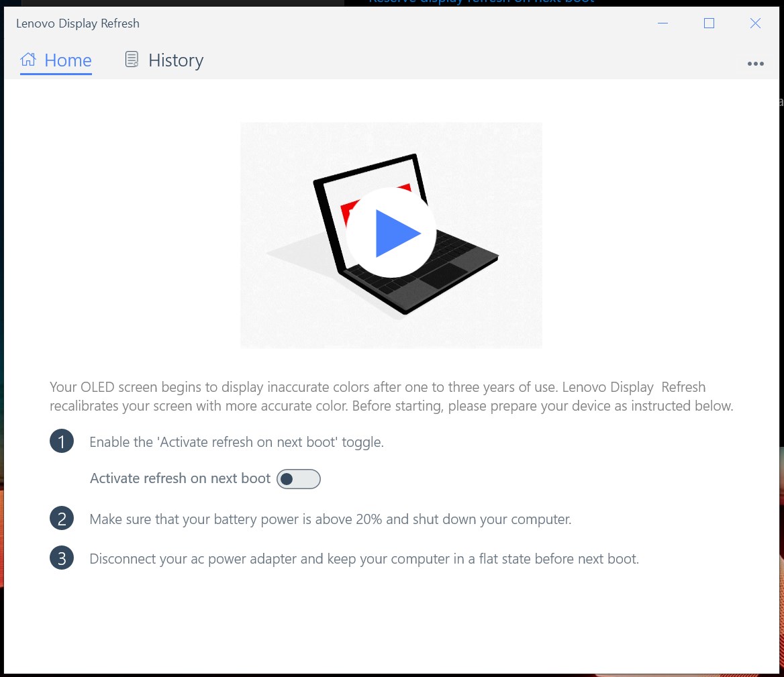The width and height of the screenshot is (784, 677).
Task: Close the Lenovo Display Refresh window
Action: pos(755,23)
